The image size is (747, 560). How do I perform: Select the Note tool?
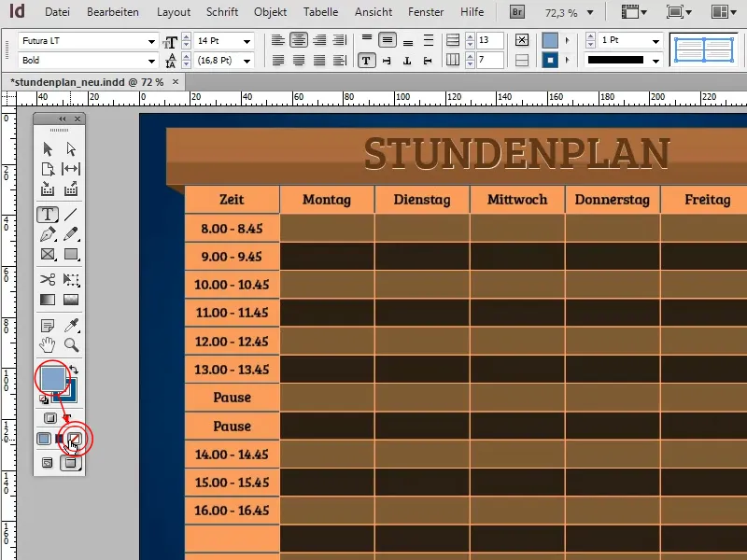tap(48, 326)
